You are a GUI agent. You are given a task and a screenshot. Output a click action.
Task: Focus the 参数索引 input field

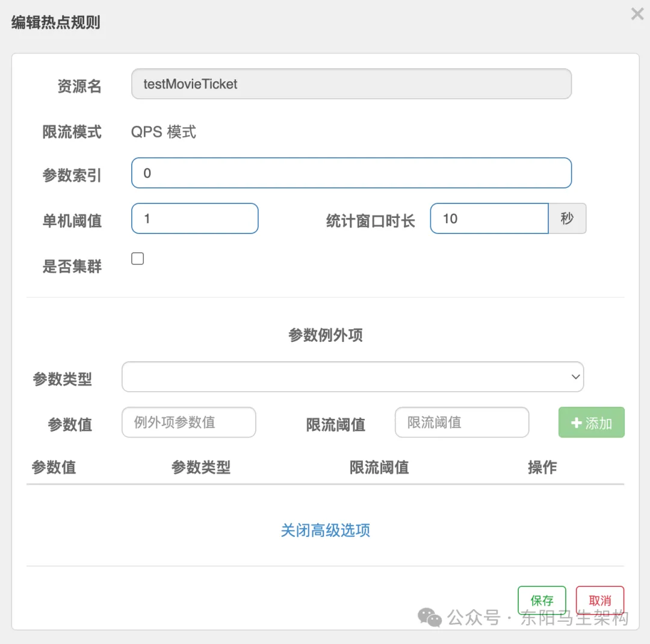tap(351, 173)
